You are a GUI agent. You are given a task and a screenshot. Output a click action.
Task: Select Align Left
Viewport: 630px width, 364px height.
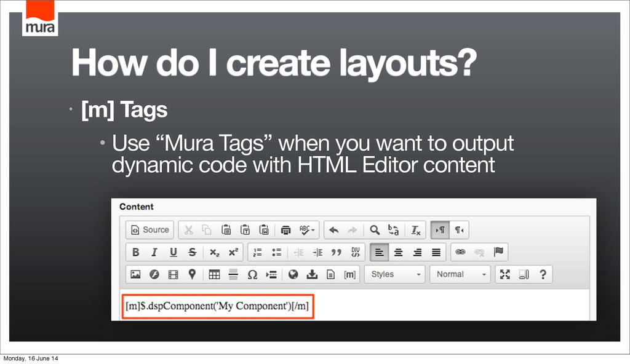click(379, 252)
